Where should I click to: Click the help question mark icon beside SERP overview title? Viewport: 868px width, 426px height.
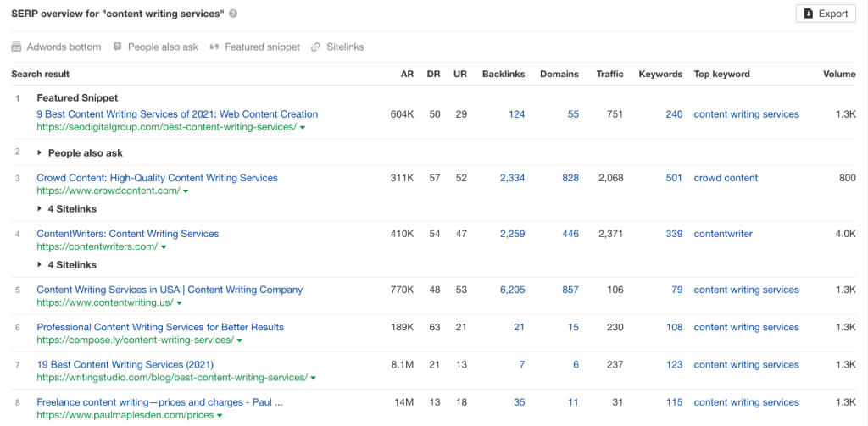coord(233,14)
